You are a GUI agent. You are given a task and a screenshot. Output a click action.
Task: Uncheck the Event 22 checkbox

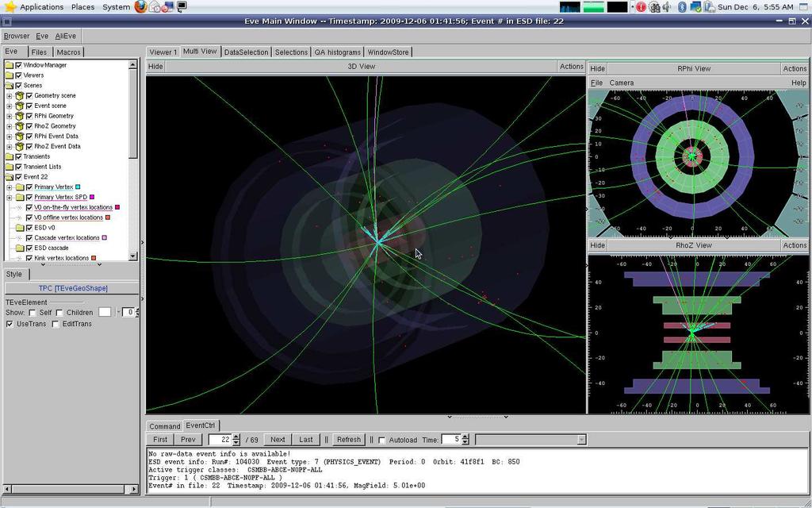[19, 177]
